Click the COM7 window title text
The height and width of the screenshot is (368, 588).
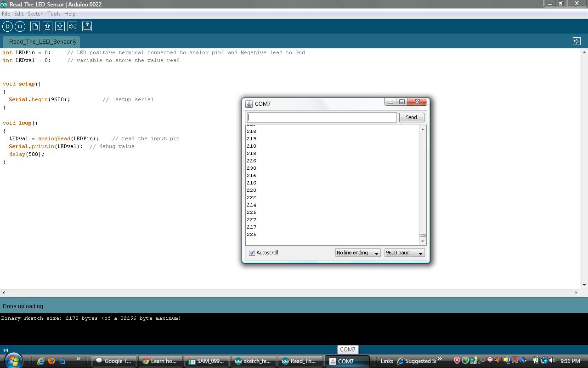(x=263, y=104)
